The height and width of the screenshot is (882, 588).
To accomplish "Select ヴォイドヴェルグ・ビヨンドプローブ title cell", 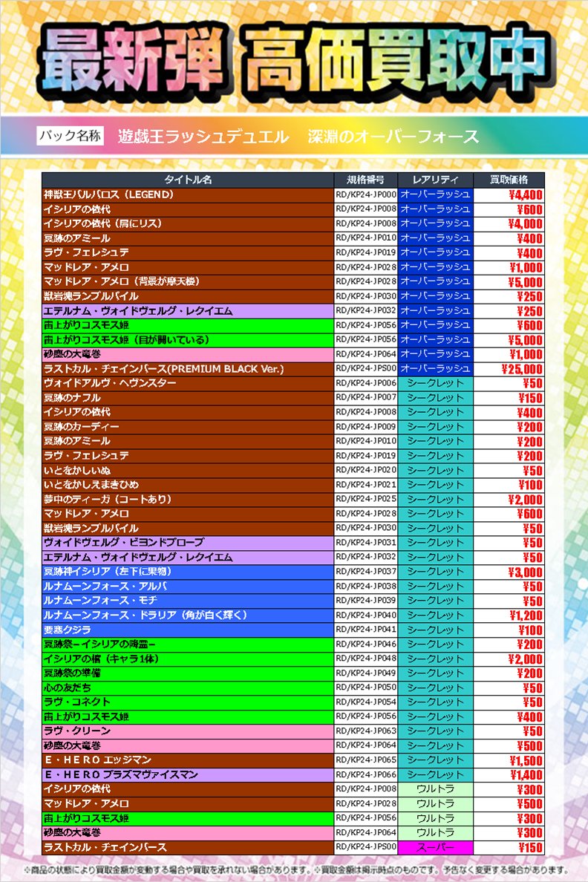I will point(188,543).
